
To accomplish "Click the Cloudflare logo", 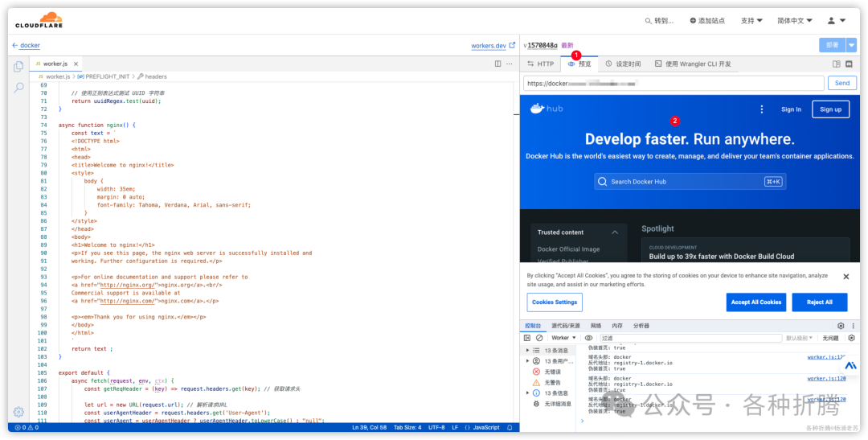I will pyautogui.click(x=39, y=20).
